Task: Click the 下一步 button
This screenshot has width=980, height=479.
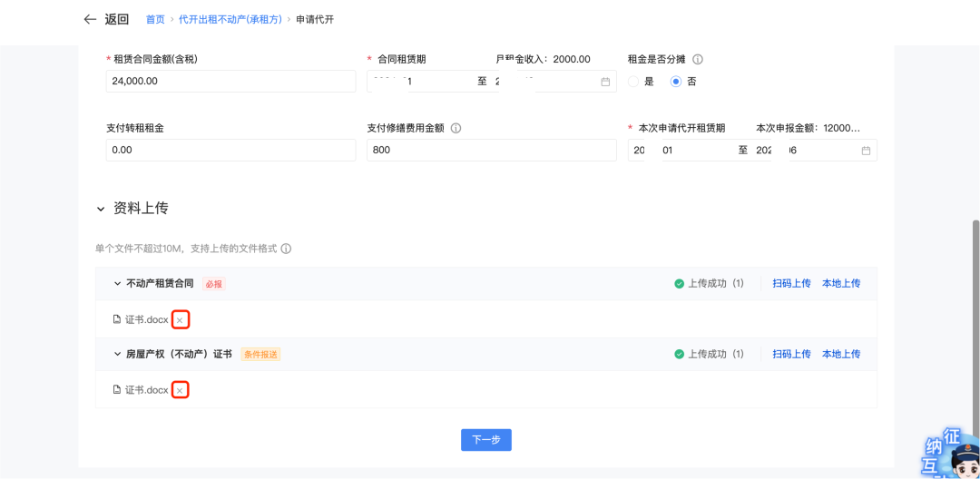Action: [486, 440]
